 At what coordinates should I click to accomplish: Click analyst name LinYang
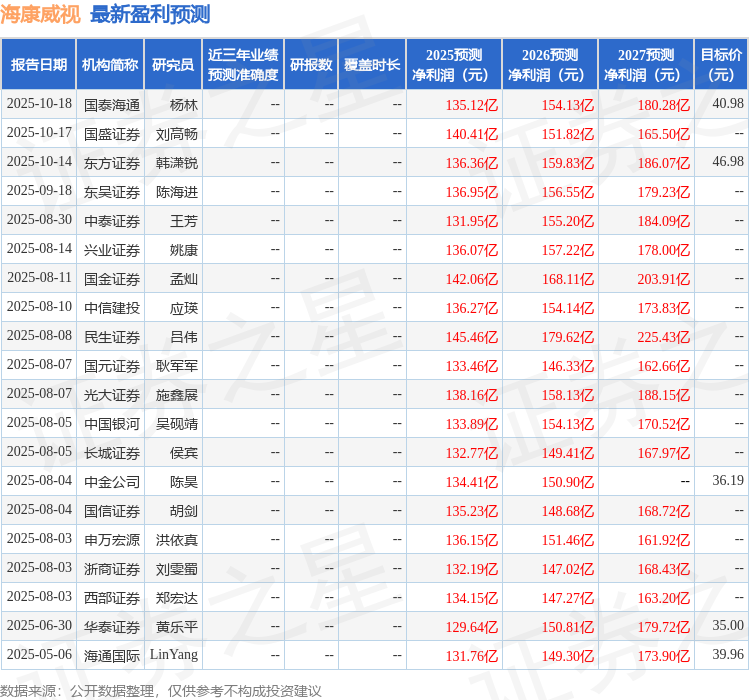(x=174, y=654)
